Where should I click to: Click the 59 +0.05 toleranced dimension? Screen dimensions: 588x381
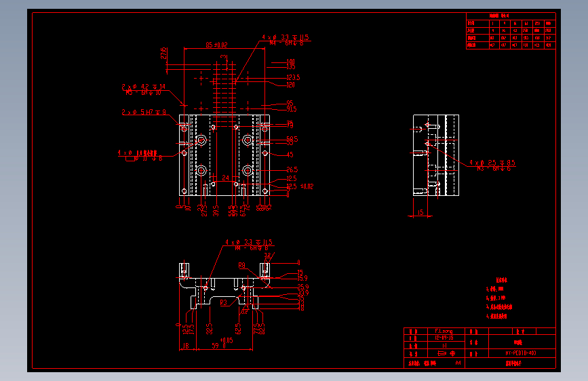pyautogui.click(x=222, y=343)
